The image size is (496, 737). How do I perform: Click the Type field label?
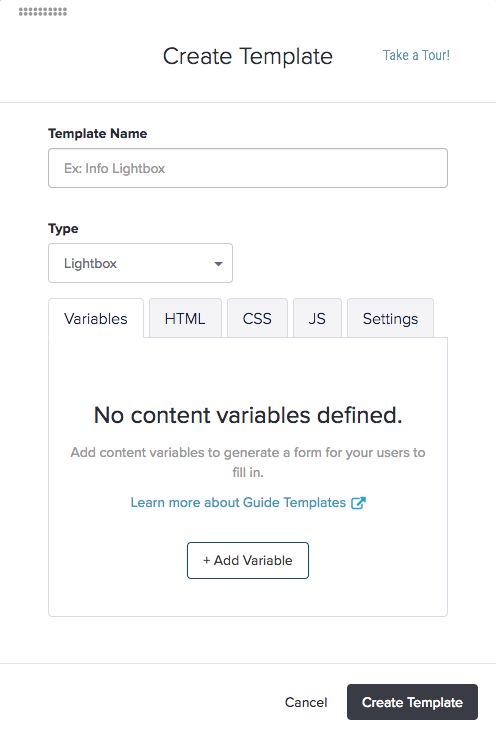63,228
